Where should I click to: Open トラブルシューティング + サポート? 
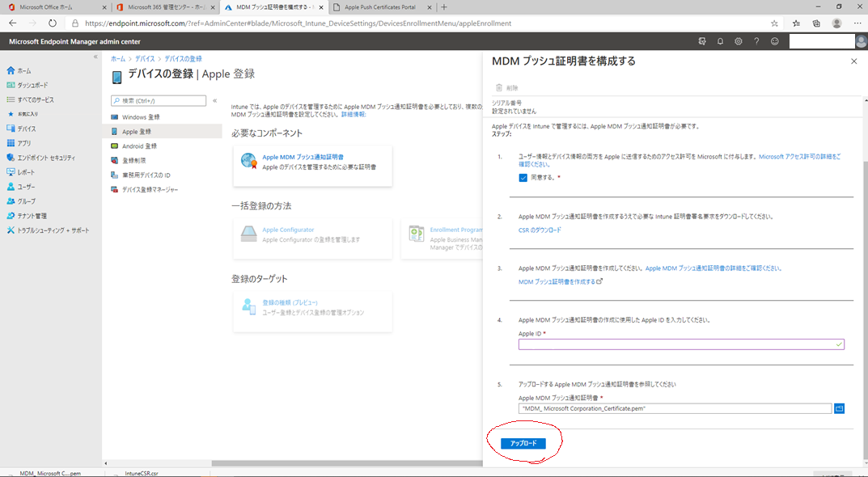point(48,230)
